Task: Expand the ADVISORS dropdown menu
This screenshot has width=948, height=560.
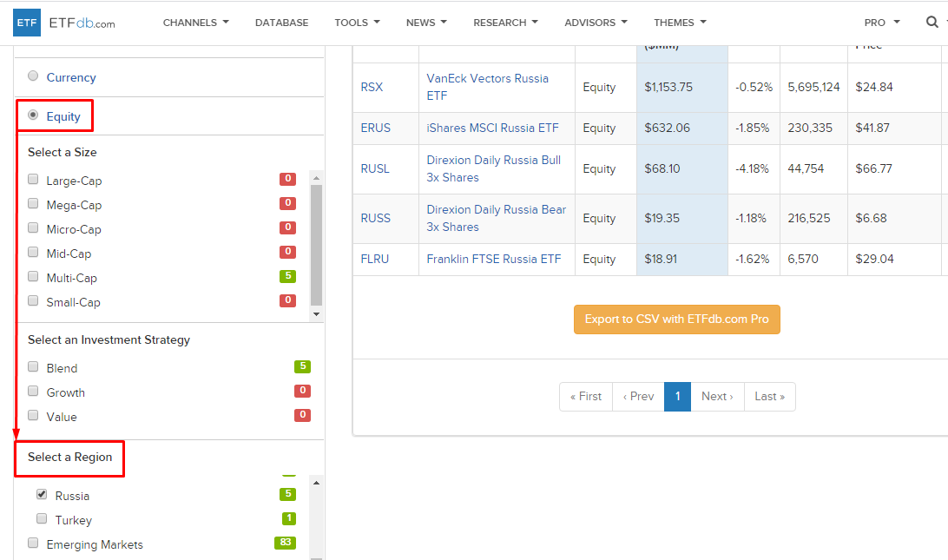Action: [x=596, y=23]
